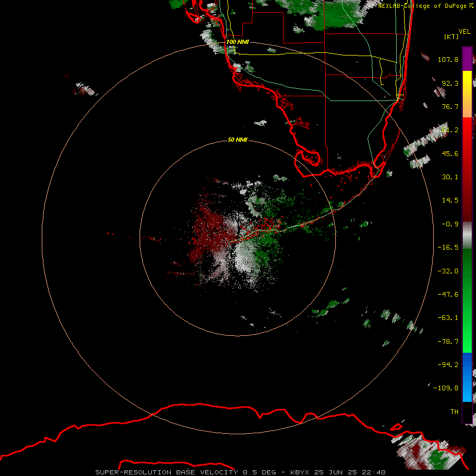The height and width of the screenshot is (476, 476).
Task: Select the 45.6 legend value
Action: pyautogui.click(x=450, y=153)
